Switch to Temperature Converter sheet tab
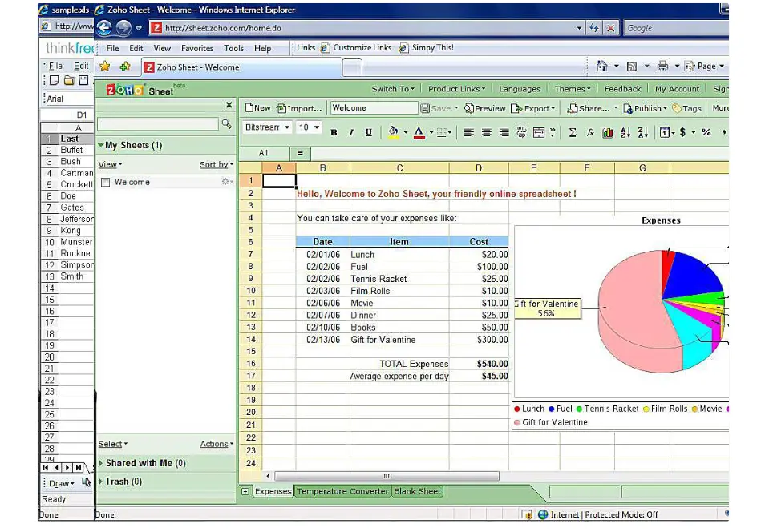 point(342,491)
